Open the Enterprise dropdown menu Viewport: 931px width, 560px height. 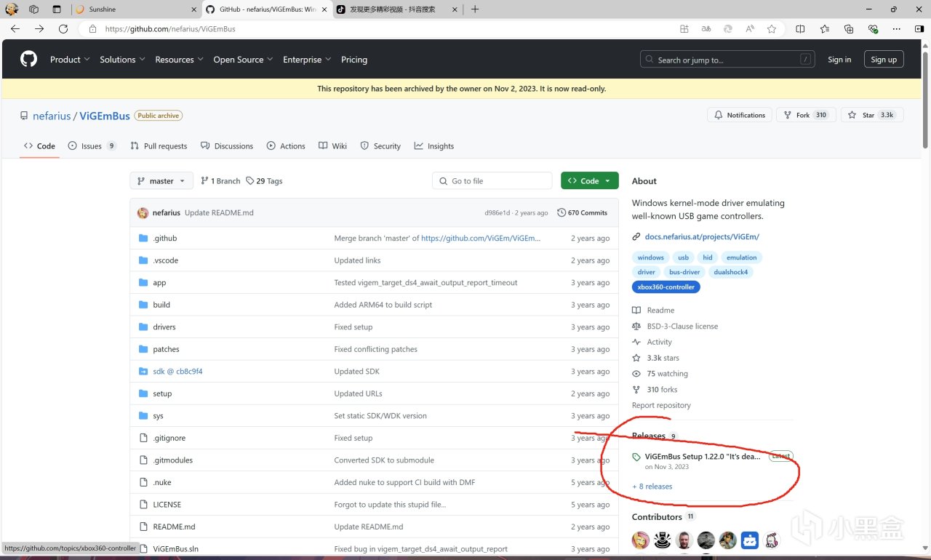pyautogui.click(x=307, y=60)
